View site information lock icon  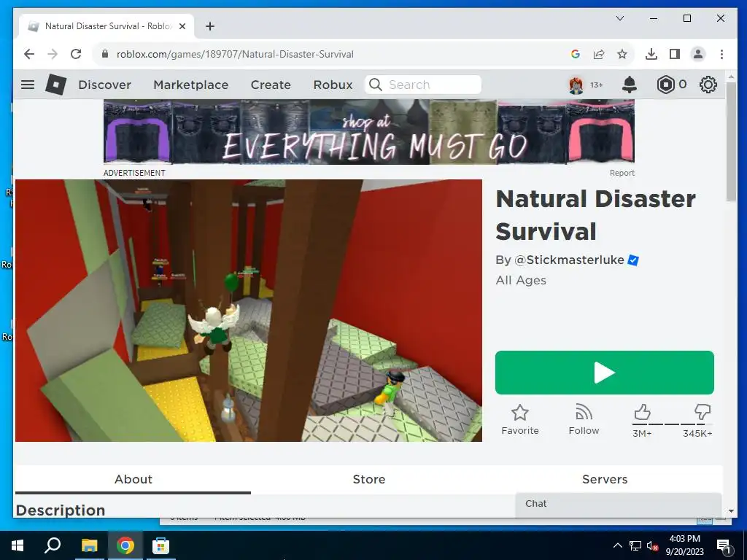105,54
